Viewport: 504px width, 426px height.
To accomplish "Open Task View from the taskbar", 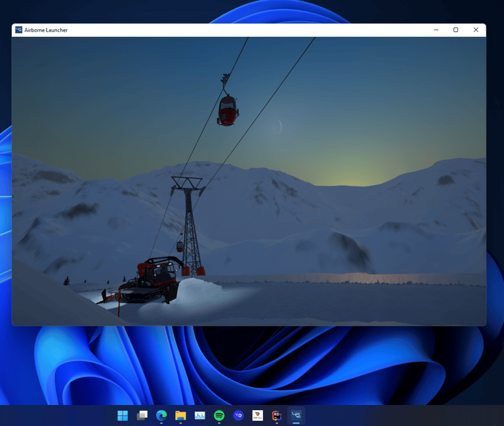I will coord(142,415).
